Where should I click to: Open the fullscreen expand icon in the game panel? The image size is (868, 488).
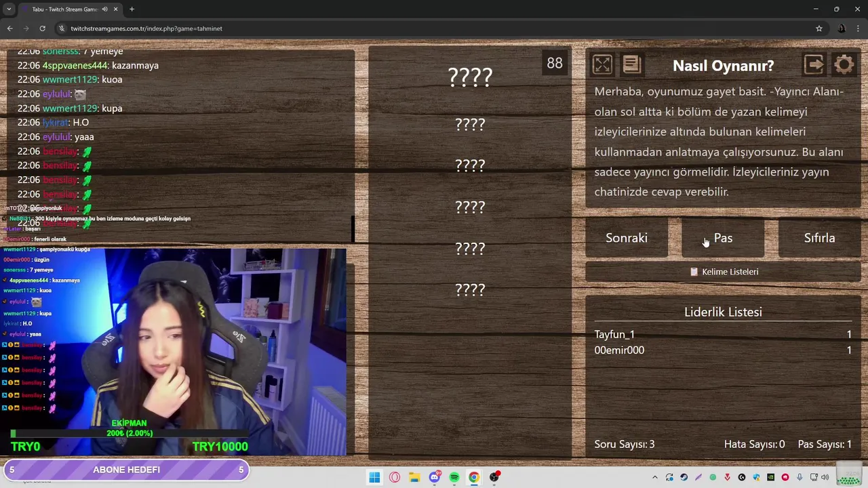602,64
